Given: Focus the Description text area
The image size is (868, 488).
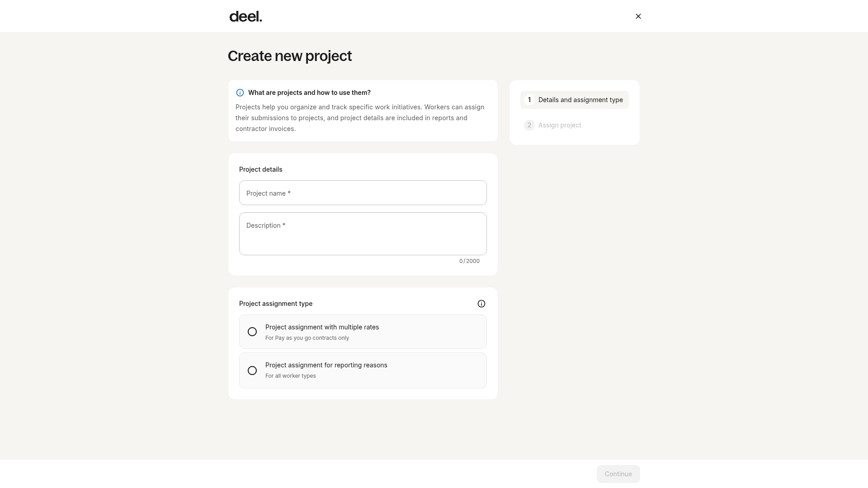Looking at the screenshot, I should (x=363, y=234).
